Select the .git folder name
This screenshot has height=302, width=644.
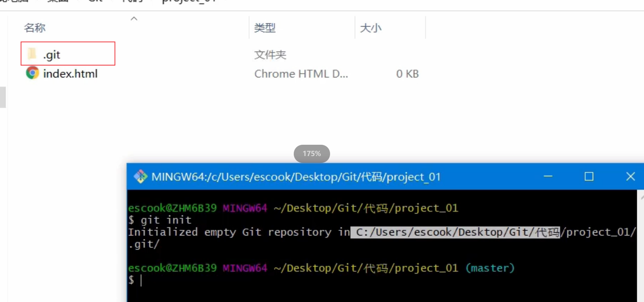[52, 54]
